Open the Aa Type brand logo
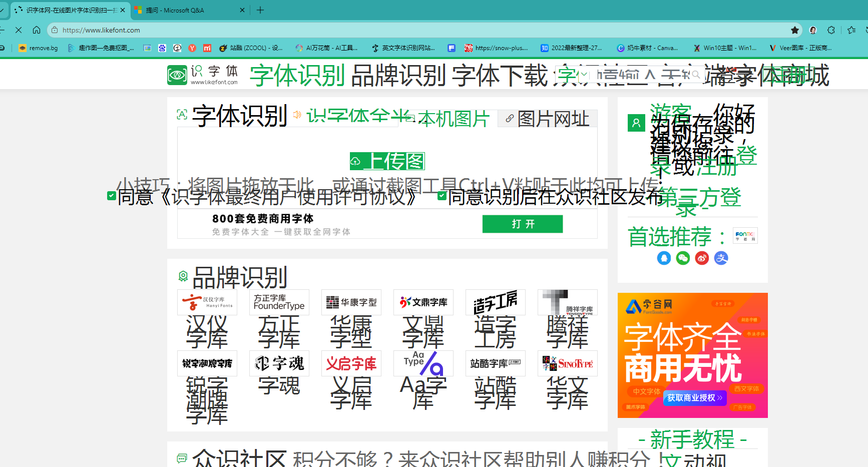 click(x=423, y=363)
